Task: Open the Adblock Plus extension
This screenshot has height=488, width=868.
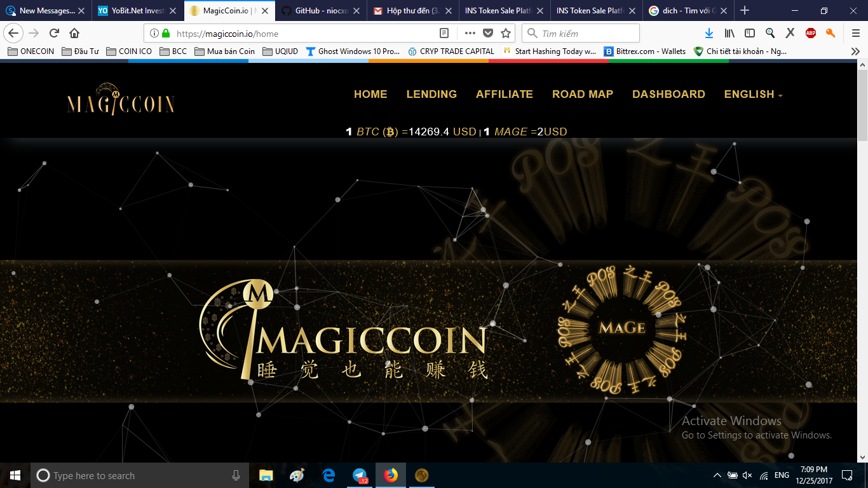Action: pyautogui.click(x=811, y=33)
